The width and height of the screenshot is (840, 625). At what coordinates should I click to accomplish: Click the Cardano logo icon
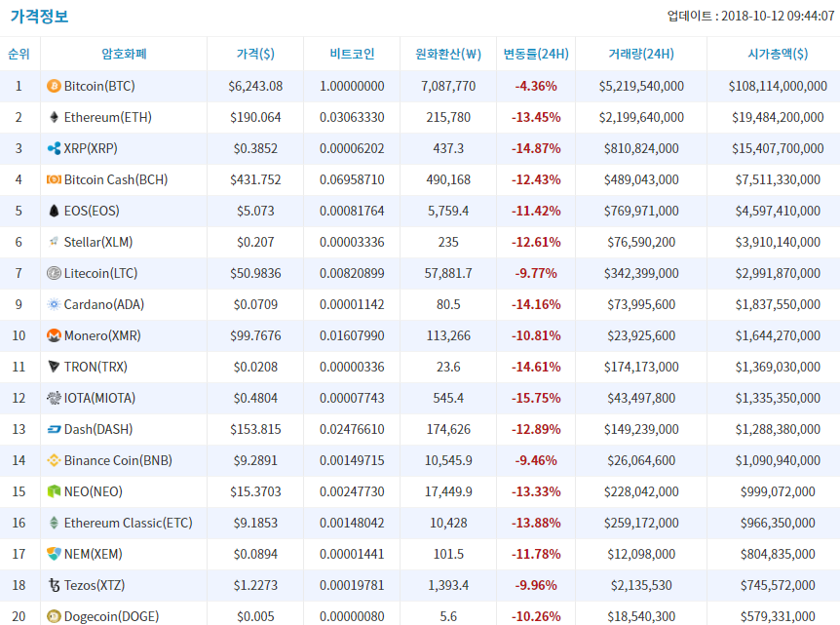54,304
